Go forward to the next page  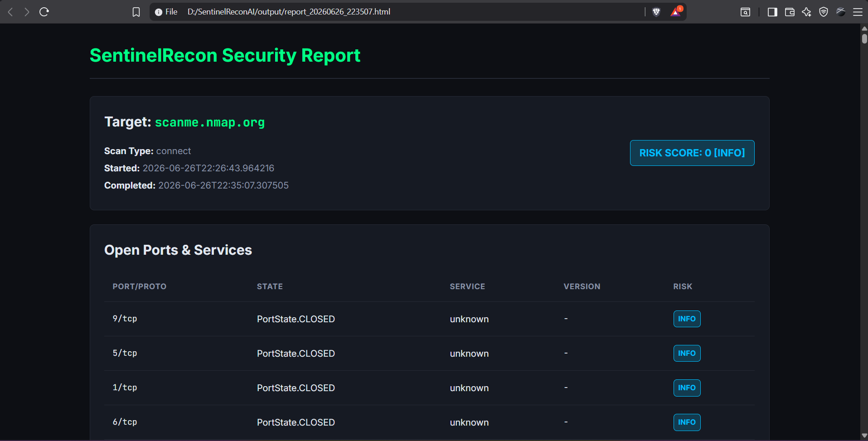click(27, 12)
